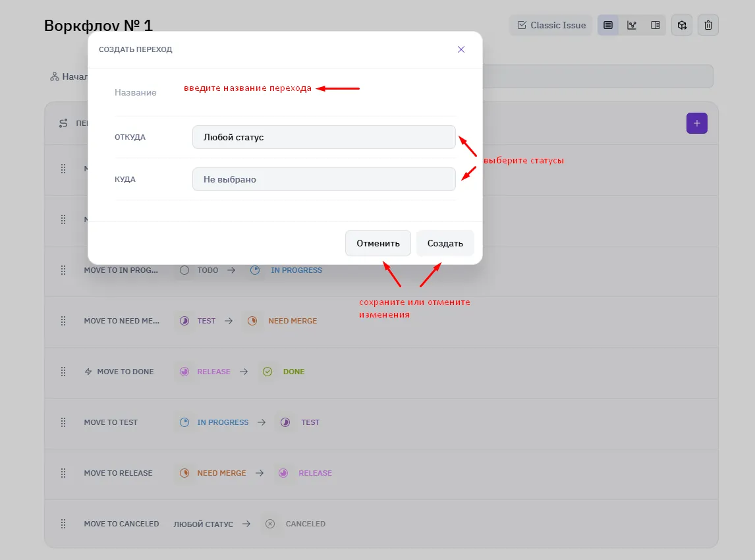Click the TEST icon in MOVE TO TEST row
This screenshot has height=560, width=755.
(x=285, y=422)
